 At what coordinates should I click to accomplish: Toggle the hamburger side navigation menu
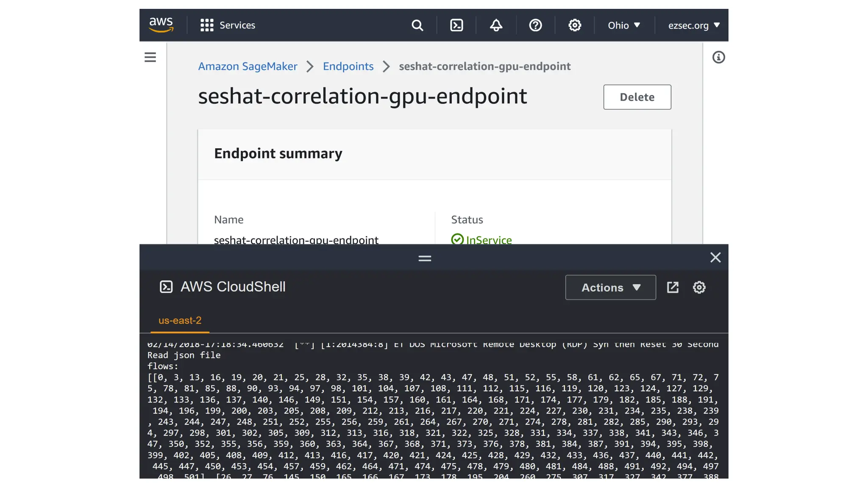click(150, 57)
